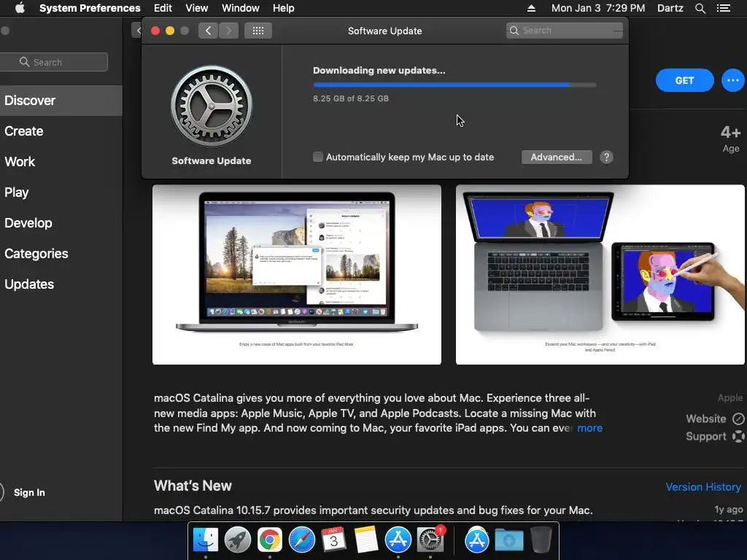
Task: Click second App Store icon right of divider
Action: (477, 540)
